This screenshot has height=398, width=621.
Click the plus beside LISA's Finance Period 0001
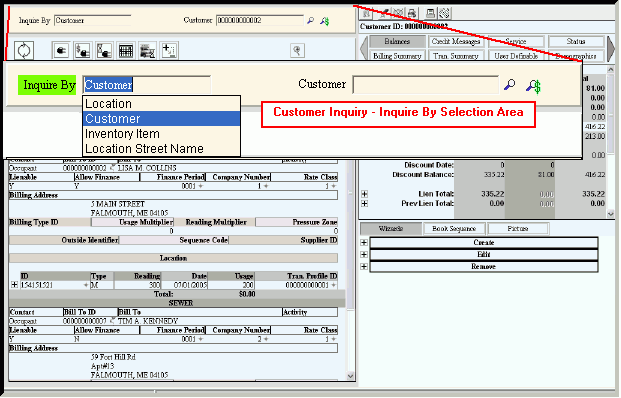[200, 186]
